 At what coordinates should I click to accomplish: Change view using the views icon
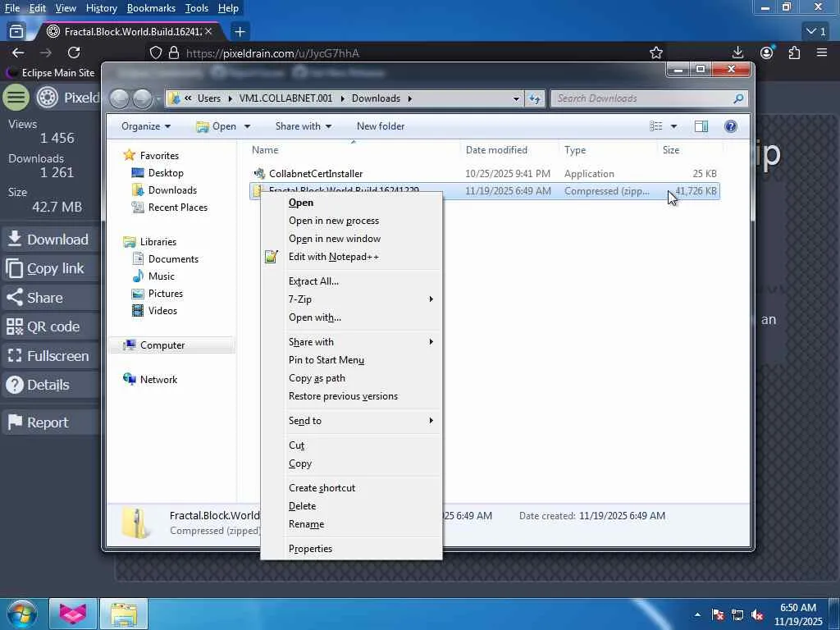click(655, 126)
